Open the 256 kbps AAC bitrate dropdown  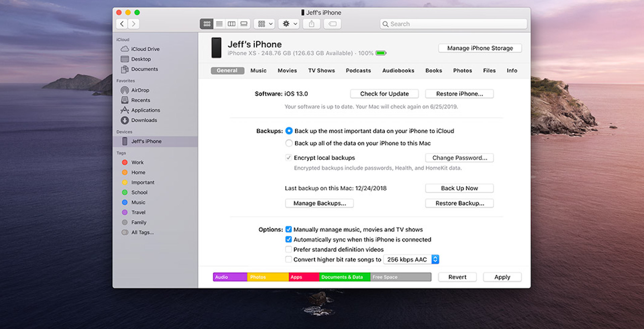(x=411, y=260)
